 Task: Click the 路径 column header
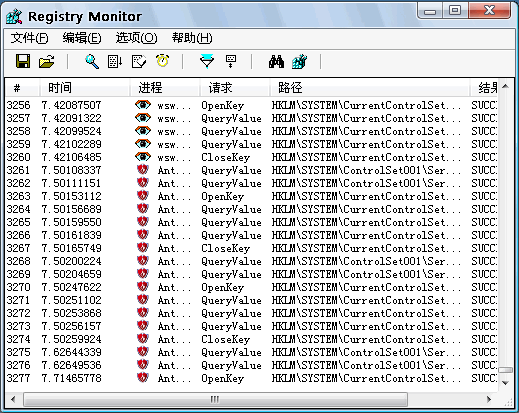370,88
